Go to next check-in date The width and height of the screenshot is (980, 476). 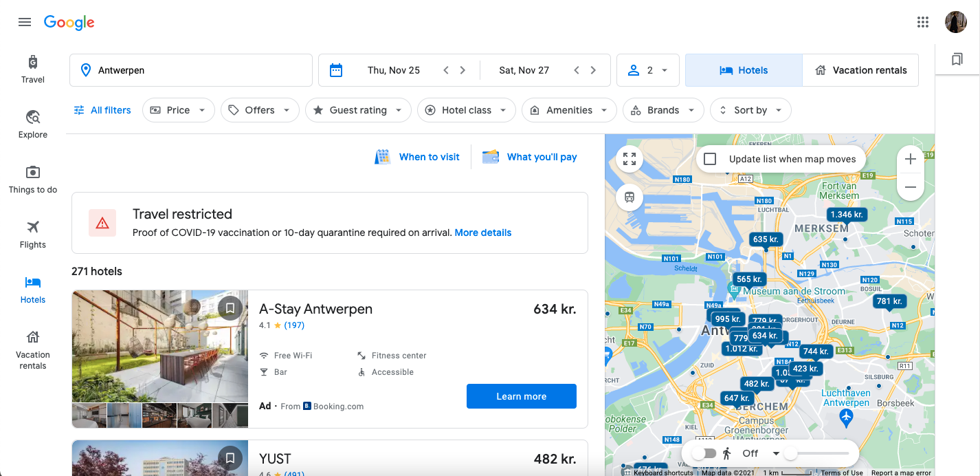(x=463, y=70)
